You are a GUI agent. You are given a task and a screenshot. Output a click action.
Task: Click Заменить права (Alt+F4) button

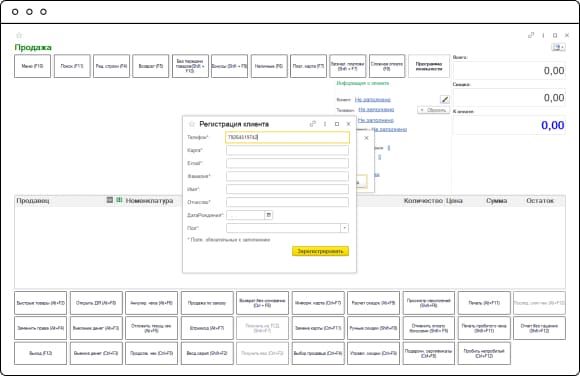41,328
